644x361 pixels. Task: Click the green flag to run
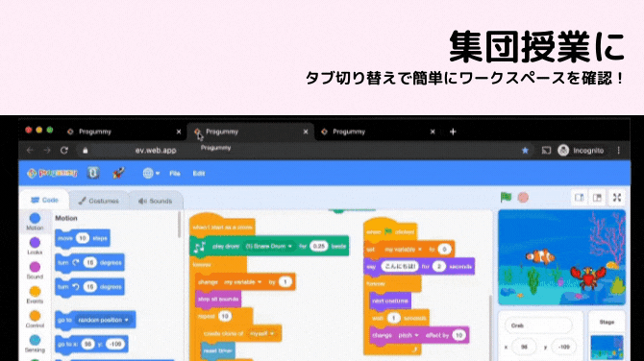[x=506, y=198]
